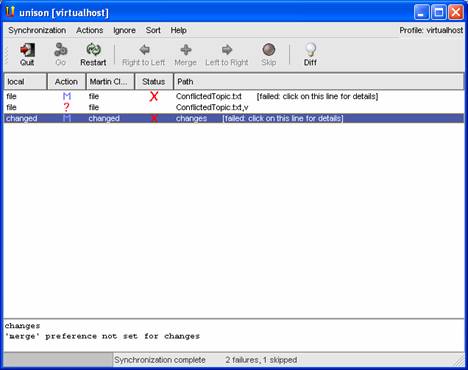Click the Restart sync icon
This screenshot has height=370, width=468.
93,50
